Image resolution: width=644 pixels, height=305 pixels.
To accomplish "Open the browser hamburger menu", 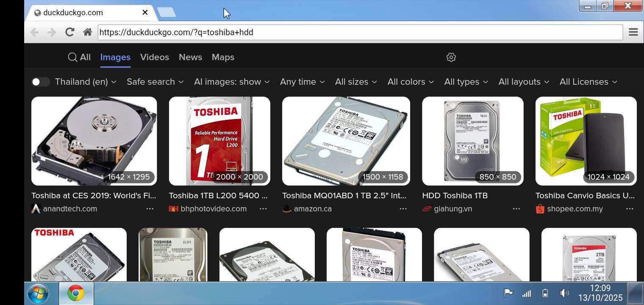I will [x=633, y=32].
